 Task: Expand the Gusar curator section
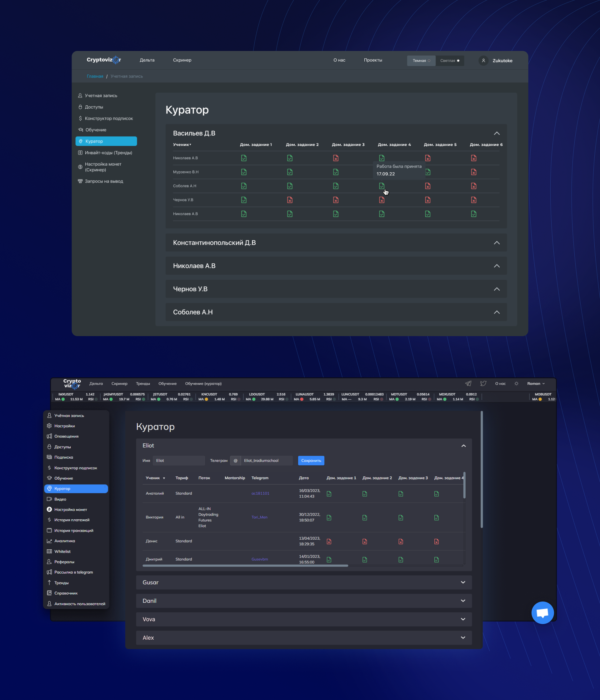tap(463, 582)
